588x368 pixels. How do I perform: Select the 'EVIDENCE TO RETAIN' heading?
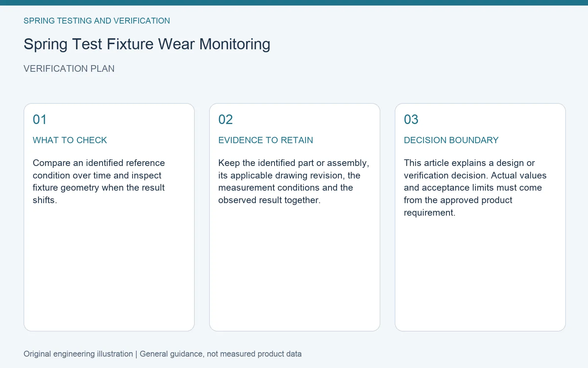click(266, 140)
